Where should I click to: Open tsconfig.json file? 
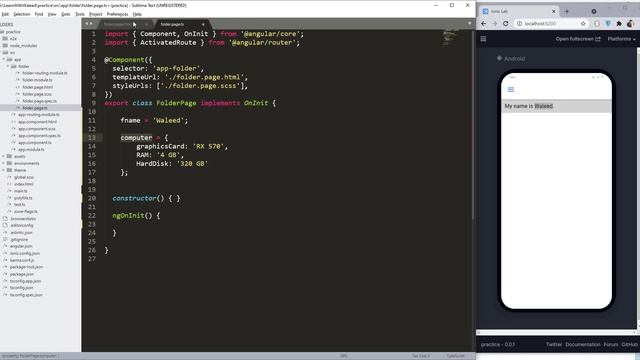22,288
